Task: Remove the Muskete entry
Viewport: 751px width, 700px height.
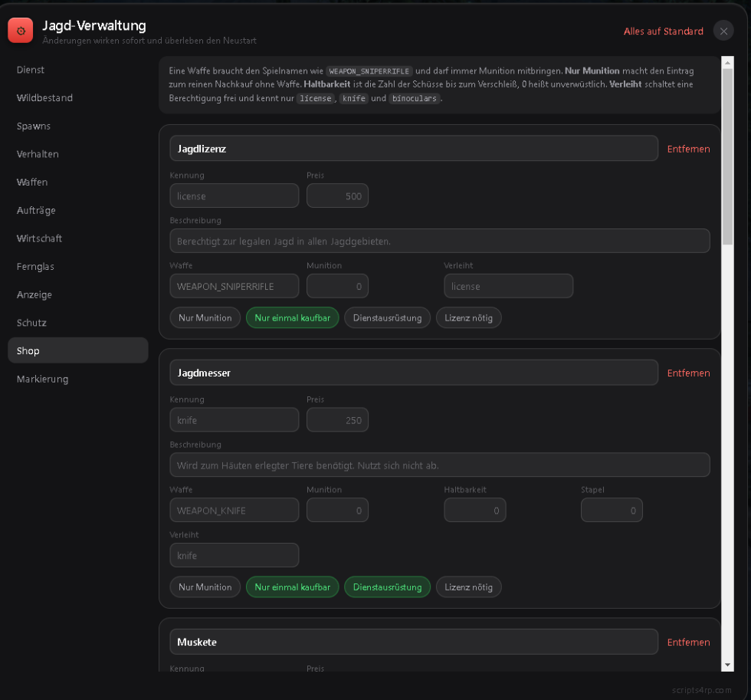Action: pos(688,642)
